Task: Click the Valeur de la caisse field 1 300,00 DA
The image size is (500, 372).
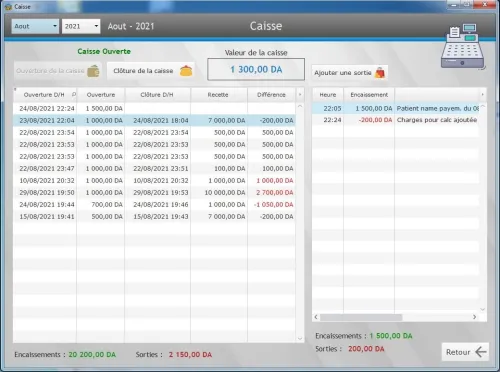Action: (256, 69)
